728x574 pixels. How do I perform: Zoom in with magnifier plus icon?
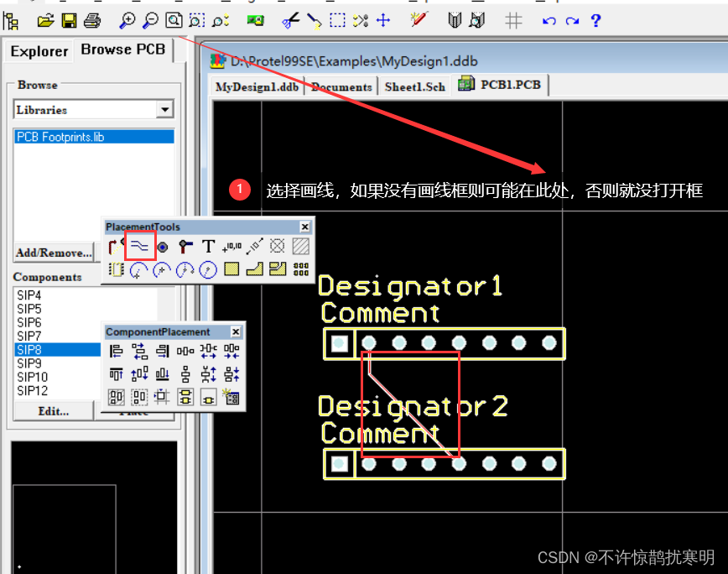point(127,20)
